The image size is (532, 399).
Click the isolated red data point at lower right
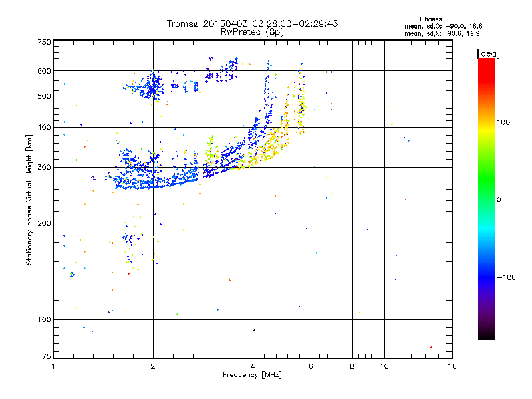431,347
